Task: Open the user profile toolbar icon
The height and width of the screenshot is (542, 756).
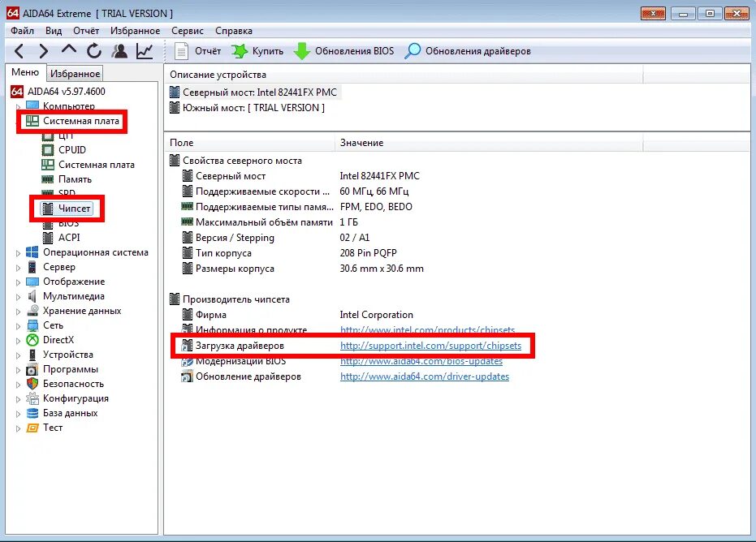Action: (119, 50)
